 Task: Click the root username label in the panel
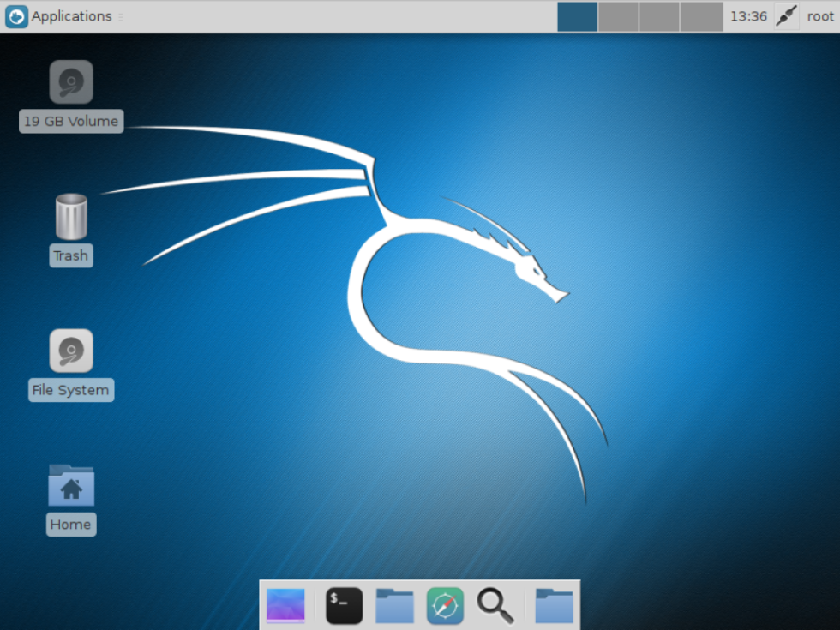coord(819,15)
